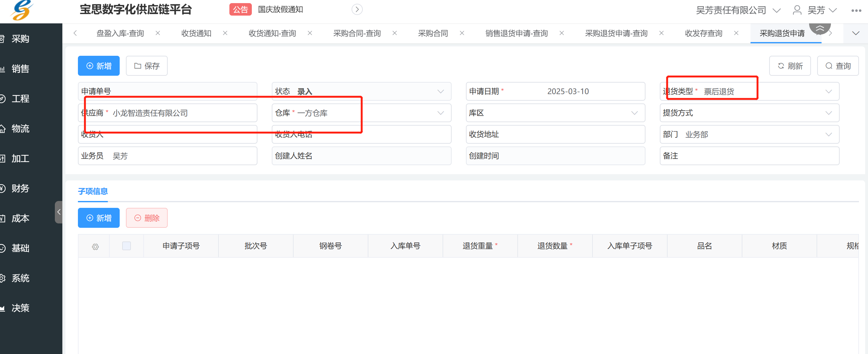Switch to the 收发存查询 tab

click(x=703, y=33)
